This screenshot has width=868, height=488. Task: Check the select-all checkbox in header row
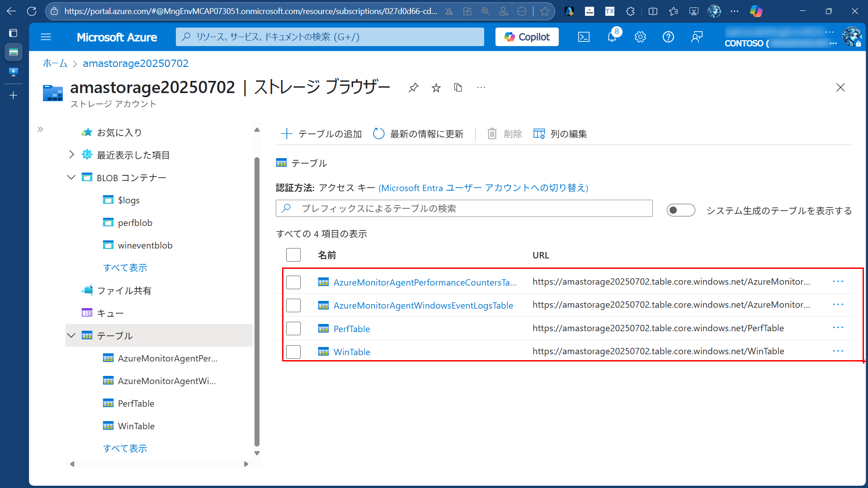[293, 255]
